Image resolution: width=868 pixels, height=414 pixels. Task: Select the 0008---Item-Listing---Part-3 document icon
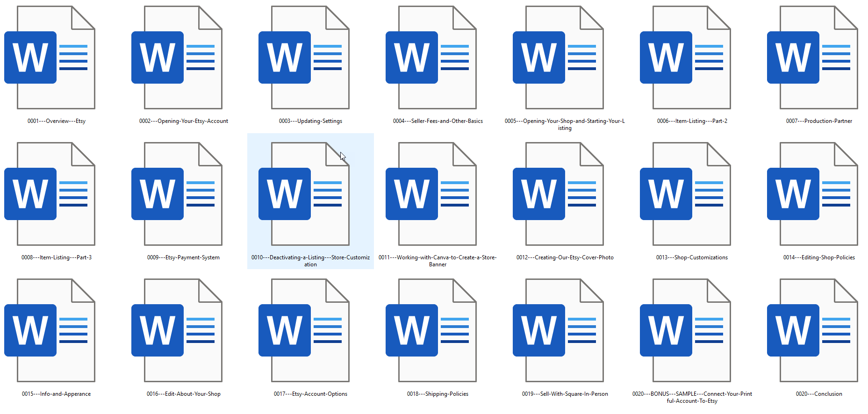(x=50, y=194)
